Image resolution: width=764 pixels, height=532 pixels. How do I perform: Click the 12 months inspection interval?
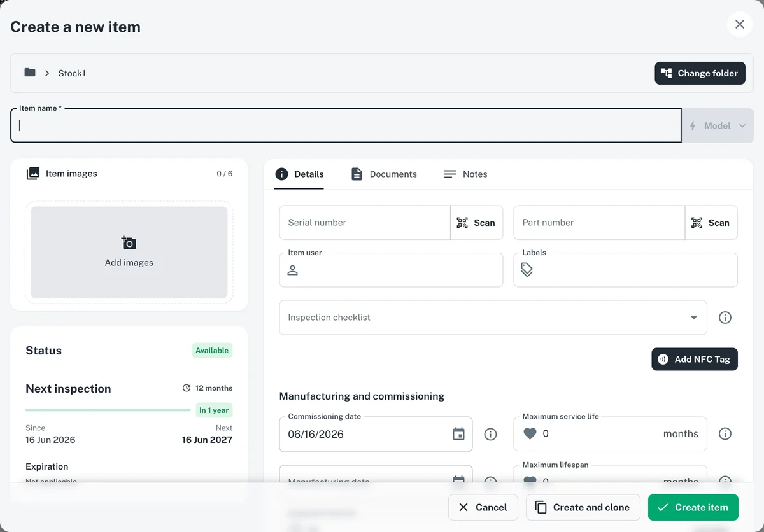pyautogui.click(x=208, y=388)
